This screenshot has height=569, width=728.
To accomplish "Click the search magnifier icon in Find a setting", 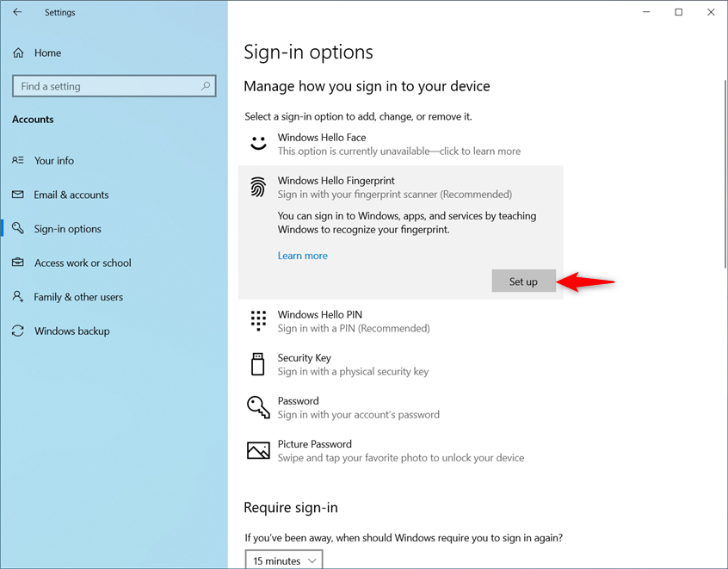I will click(205, 86).
